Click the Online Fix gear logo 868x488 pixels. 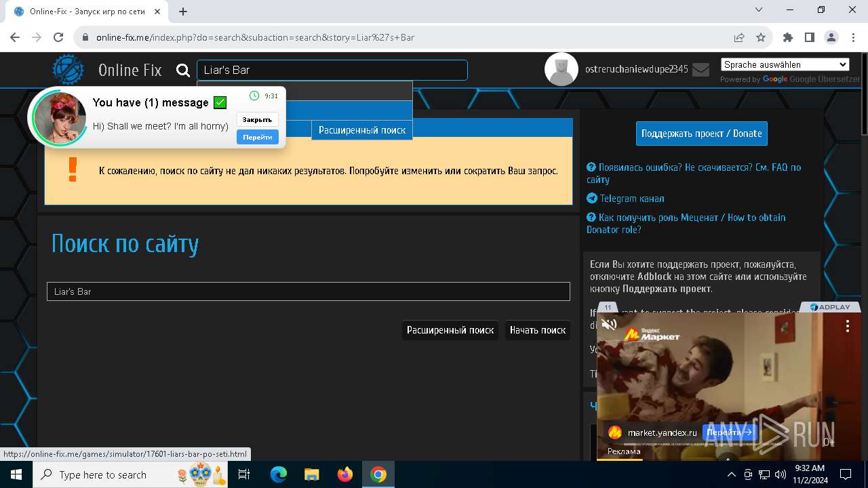(x=68, y=70)
